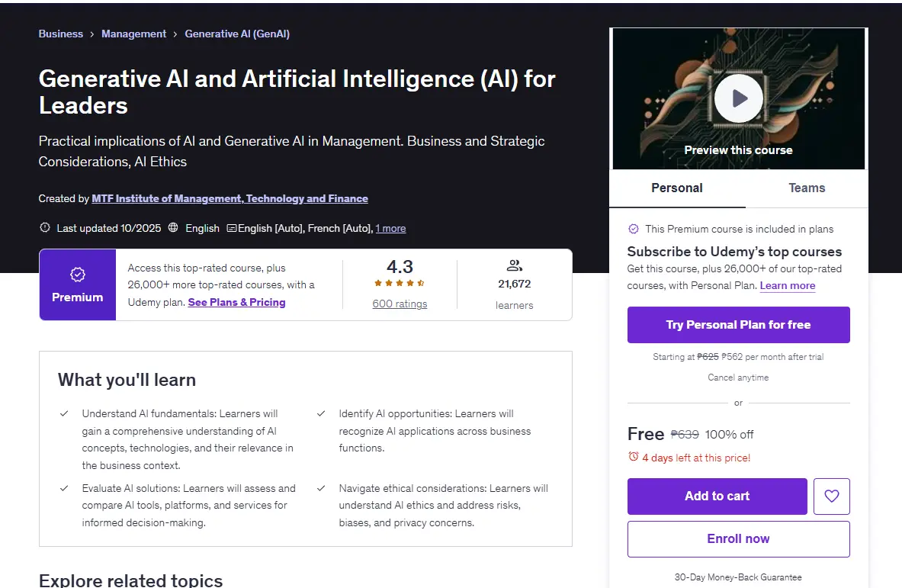Click the closed captions icon
Viewport: 902px width, 588px height.
[x=231, y=228]
